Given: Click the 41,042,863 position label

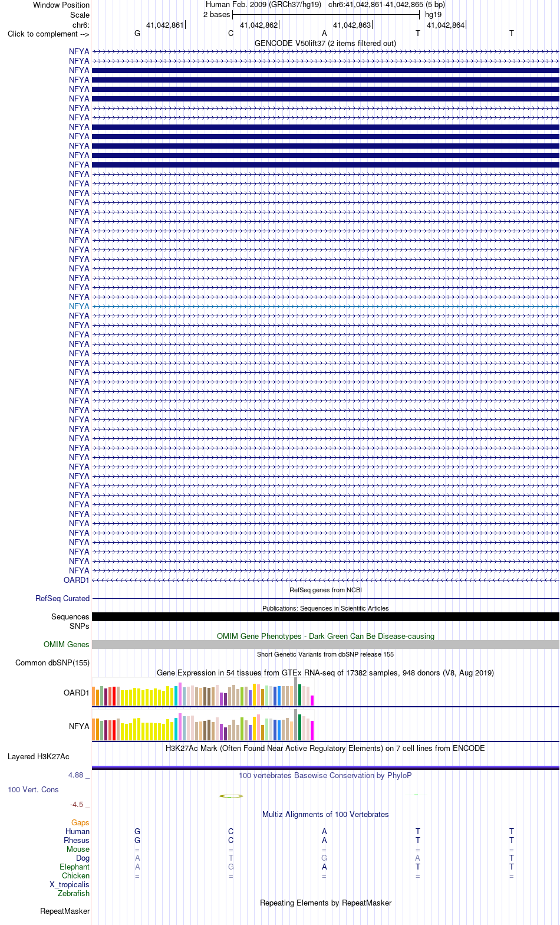Looking at the screenshot, I should [352, 25].
